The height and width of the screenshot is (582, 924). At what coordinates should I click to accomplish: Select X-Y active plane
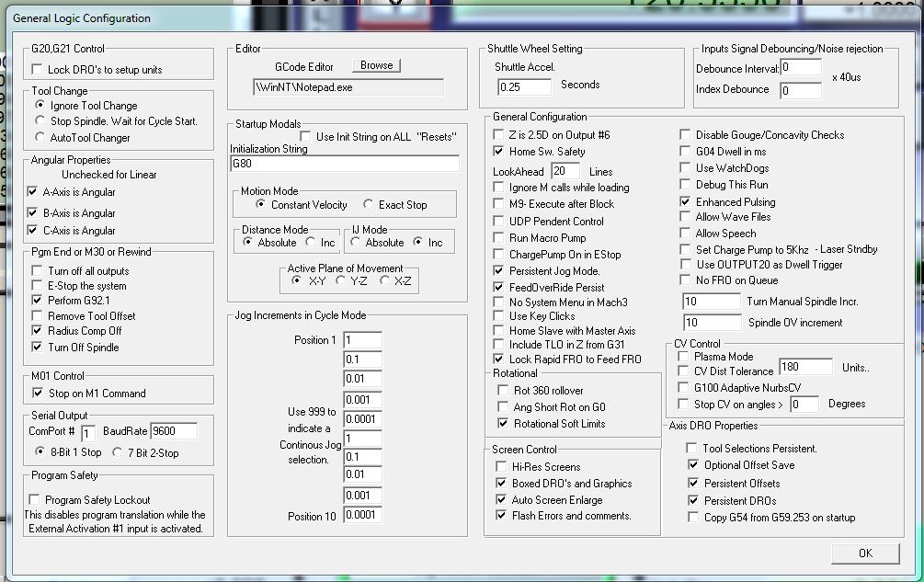click(x=296, y=280)
